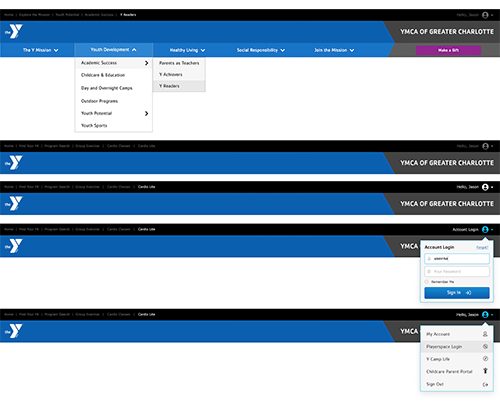Click the avatar icon above the Make a Gift button
500x404 pixels.
[485, 15]
